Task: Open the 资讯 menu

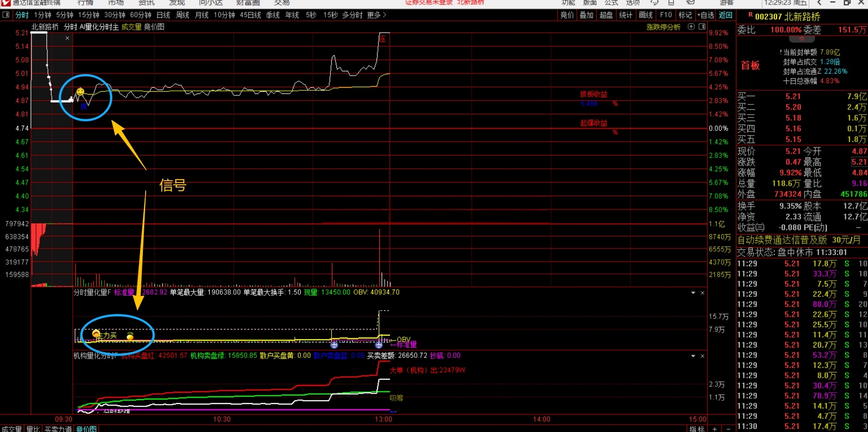Action: pos(146,3)
